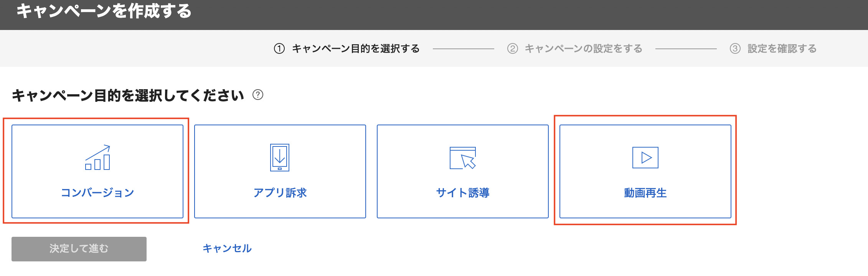Click the step 2 circled number
Viewport: 868px width, 276px height.
coord(512,49)
